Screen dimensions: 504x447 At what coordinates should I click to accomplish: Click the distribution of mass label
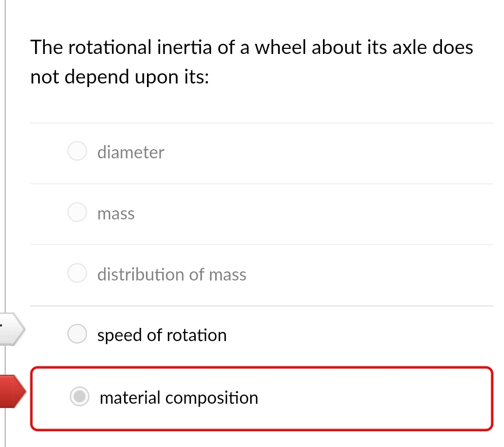click(171, 274)
